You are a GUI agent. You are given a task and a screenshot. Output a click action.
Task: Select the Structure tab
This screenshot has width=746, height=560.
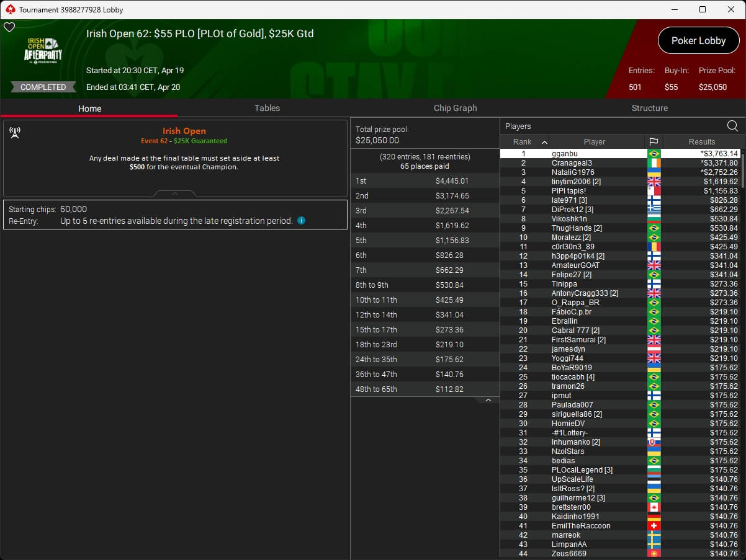pyautogui.click(x=649, y=108)
